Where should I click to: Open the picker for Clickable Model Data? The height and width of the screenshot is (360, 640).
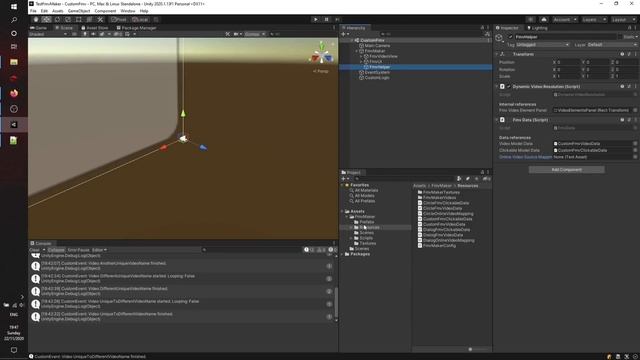click(x=635, y=150)
